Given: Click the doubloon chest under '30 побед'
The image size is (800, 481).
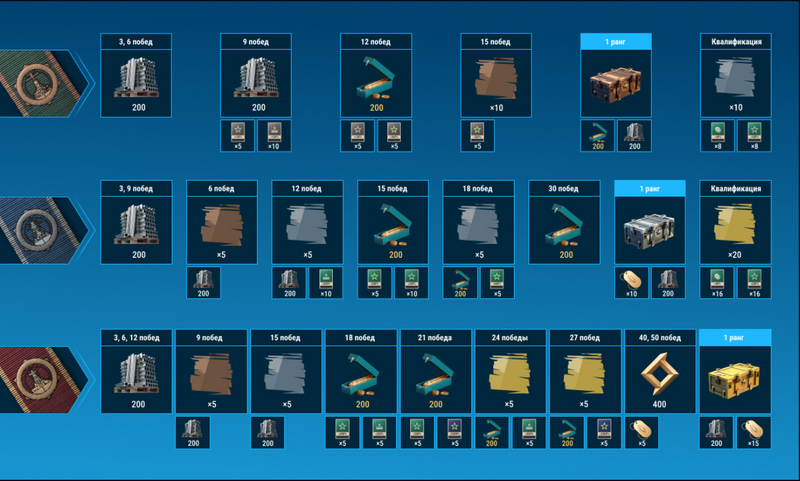Looking at the screenshot, I should (x=564, y=228).
